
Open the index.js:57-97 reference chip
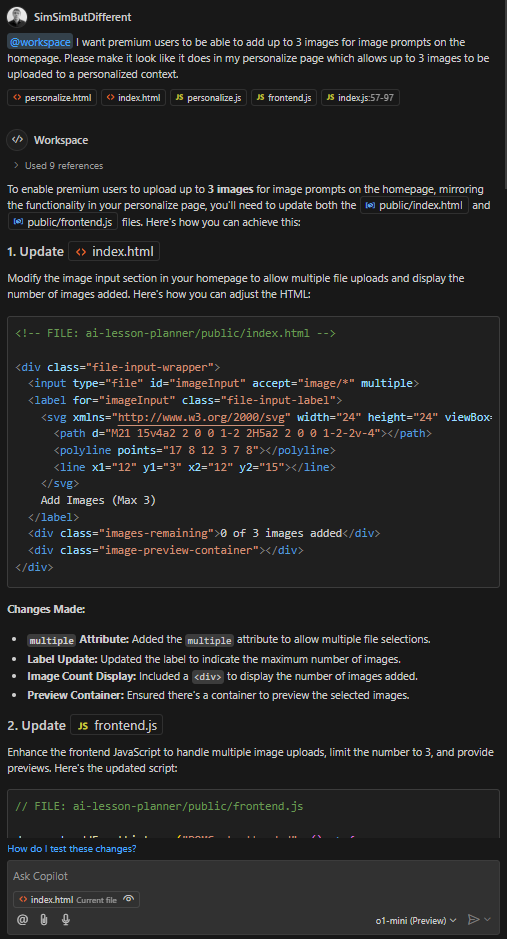pos(360,98)
